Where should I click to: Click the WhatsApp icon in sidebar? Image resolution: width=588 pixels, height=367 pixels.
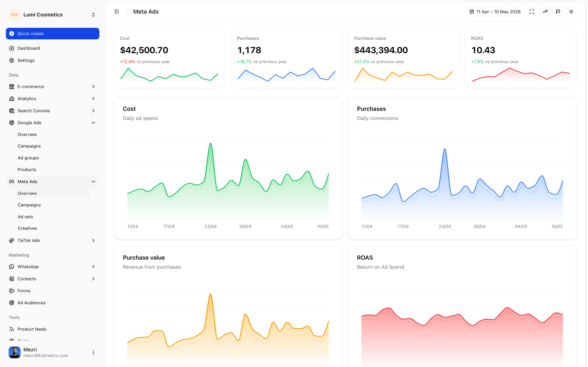[12, 267]
